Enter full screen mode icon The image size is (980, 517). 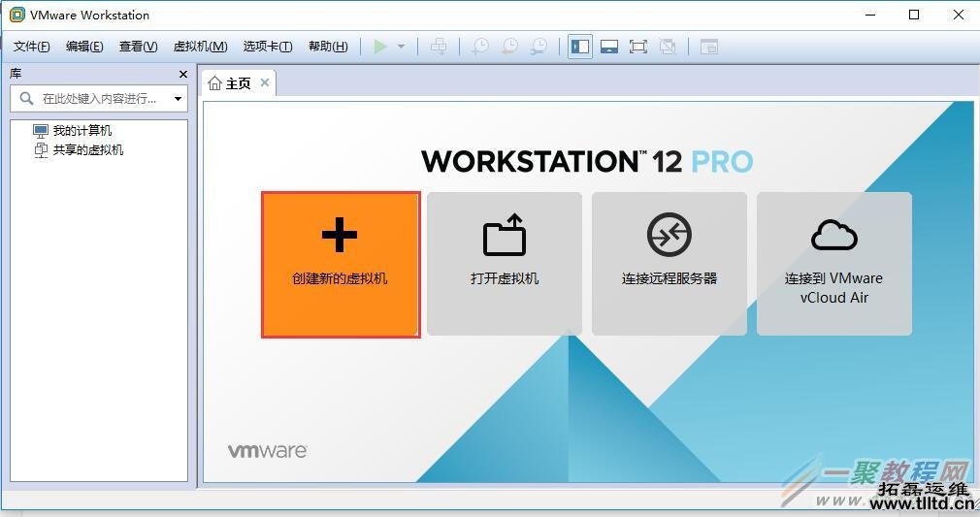[x=638, y=47]
